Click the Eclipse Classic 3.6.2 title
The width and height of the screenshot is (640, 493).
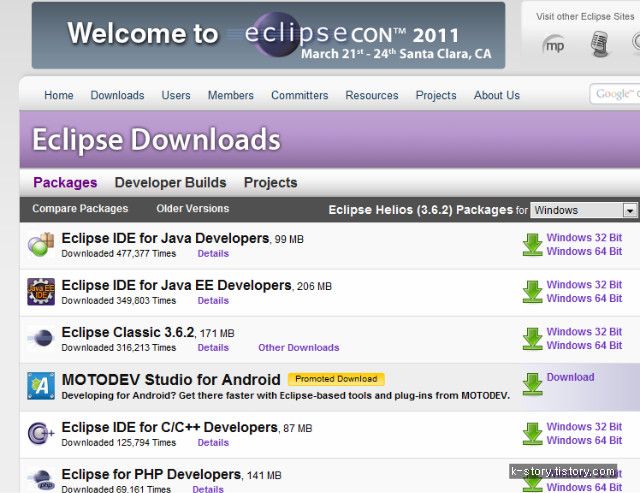click(x=128, y=332)
